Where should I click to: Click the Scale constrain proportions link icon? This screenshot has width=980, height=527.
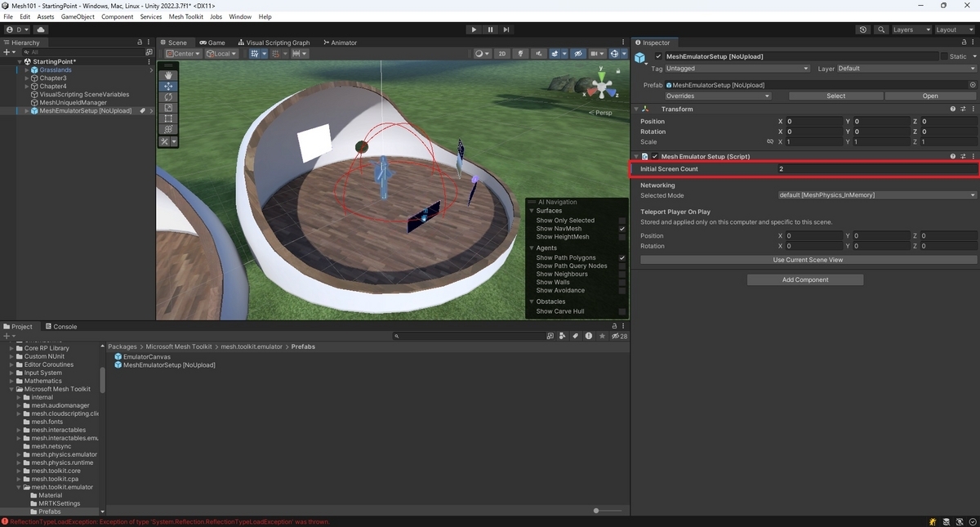coord(769,141)
